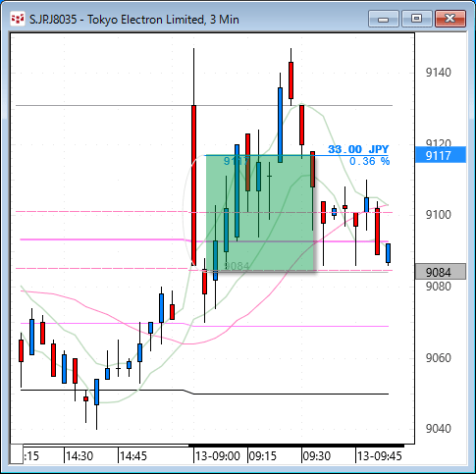Select the last blue candle on the right
The height and width of the screenshot is (474, 476).
point(389,253)
